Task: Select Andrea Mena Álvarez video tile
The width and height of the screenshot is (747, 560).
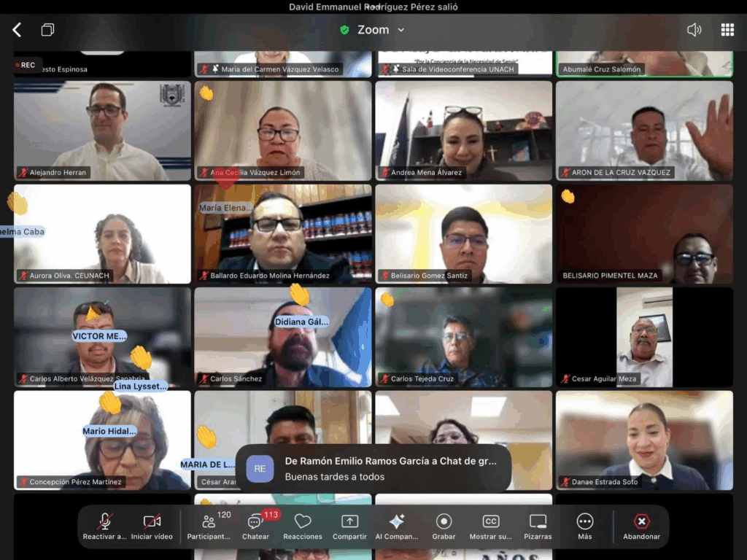Action: click(463, 130)
